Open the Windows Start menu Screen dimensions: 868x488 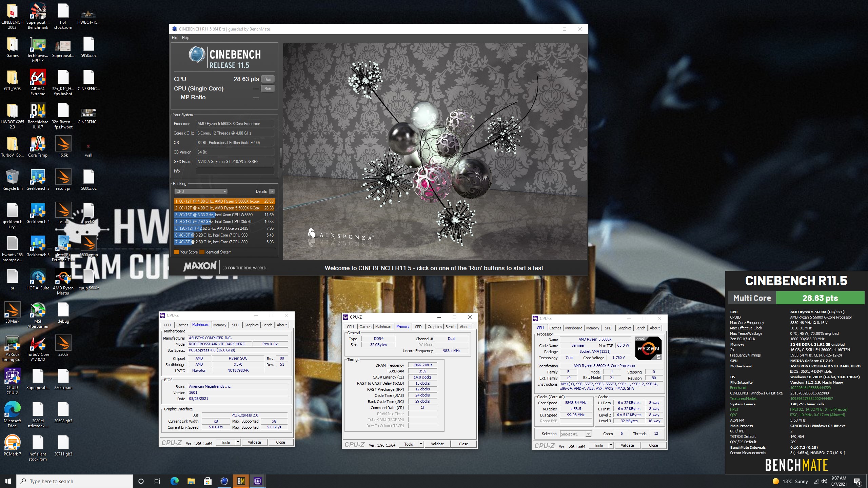point(8,481)
